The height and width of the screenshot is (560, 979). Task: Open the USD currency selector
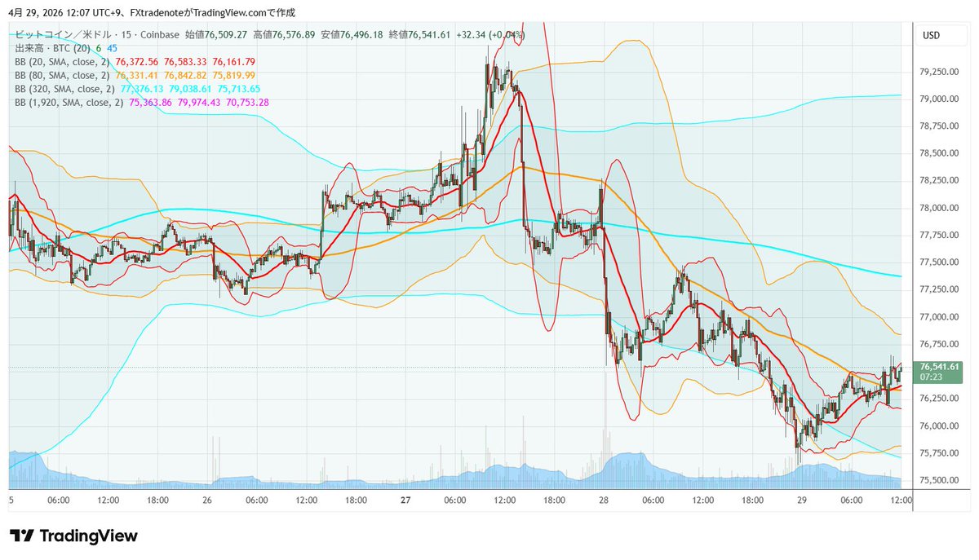pos(940,35)
